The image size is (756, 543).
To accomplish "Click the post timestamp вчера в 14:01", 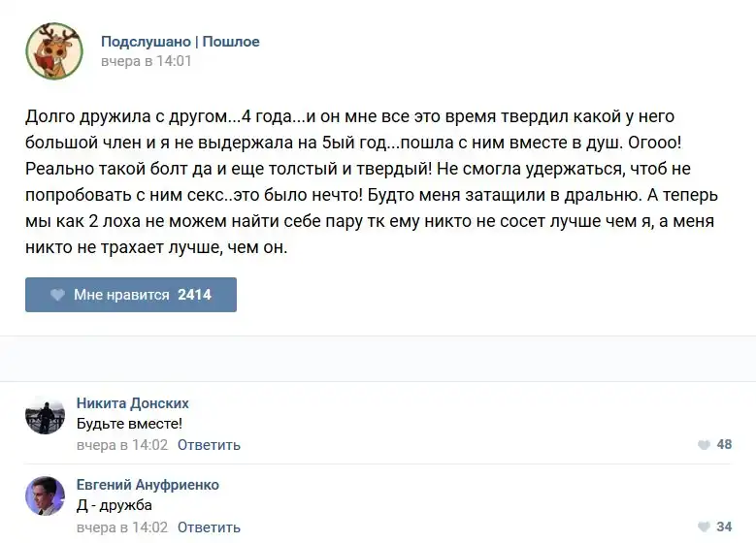I will [147, 61].
